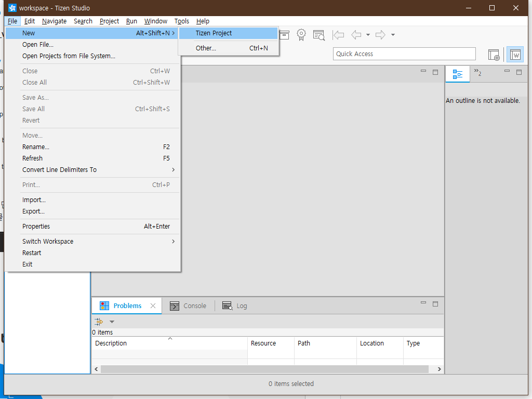Click the log search toolbar icon
This screenshot has width=532, height=399.
pyautogui.click(x=319, y=35)
